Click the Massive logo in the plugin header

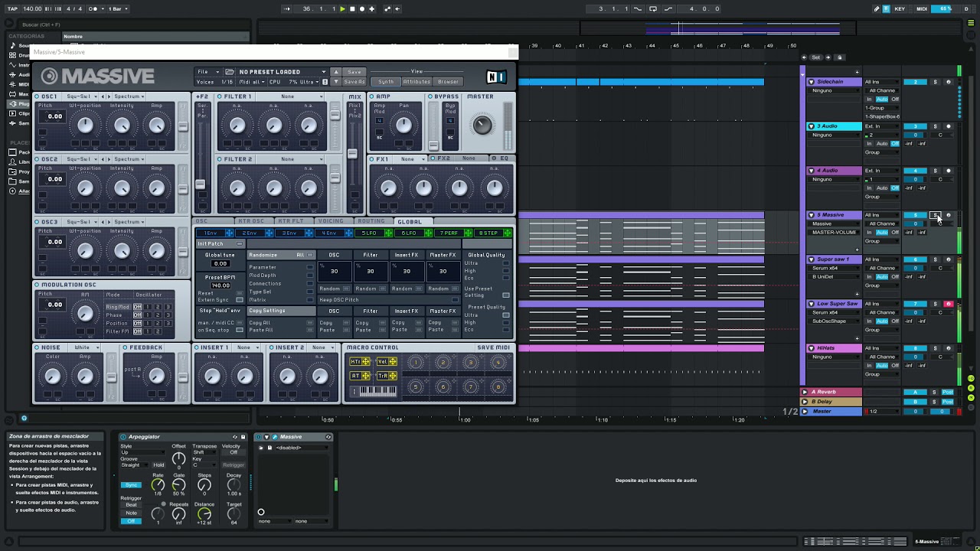coord(98,76)
